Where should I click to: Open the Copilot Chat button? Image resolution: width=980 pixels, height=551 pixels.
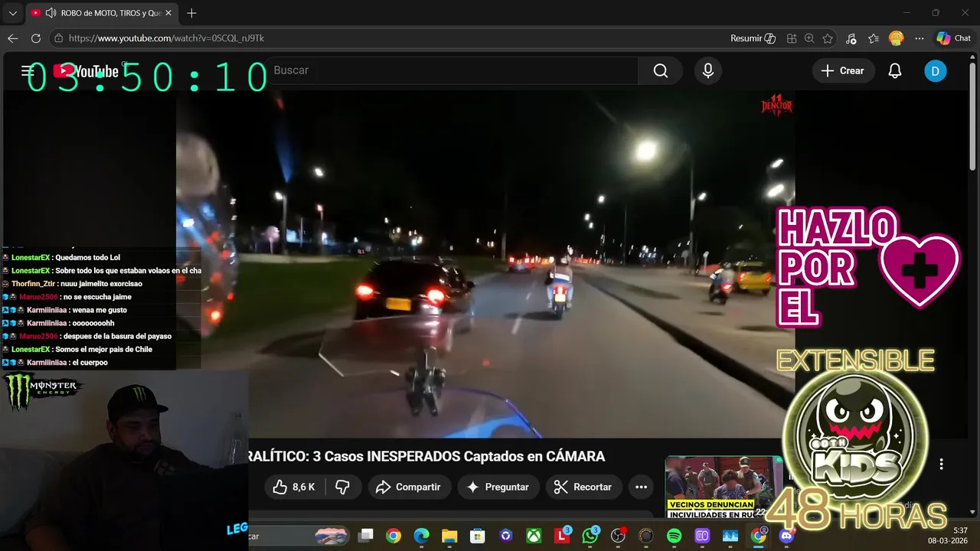[954, 38]
